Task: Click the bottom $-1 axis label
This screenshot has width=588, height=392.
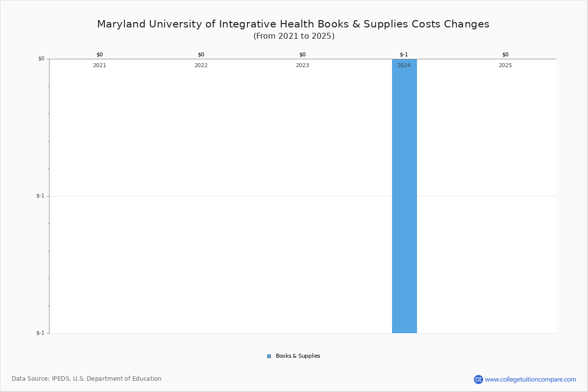Action: 40,333
